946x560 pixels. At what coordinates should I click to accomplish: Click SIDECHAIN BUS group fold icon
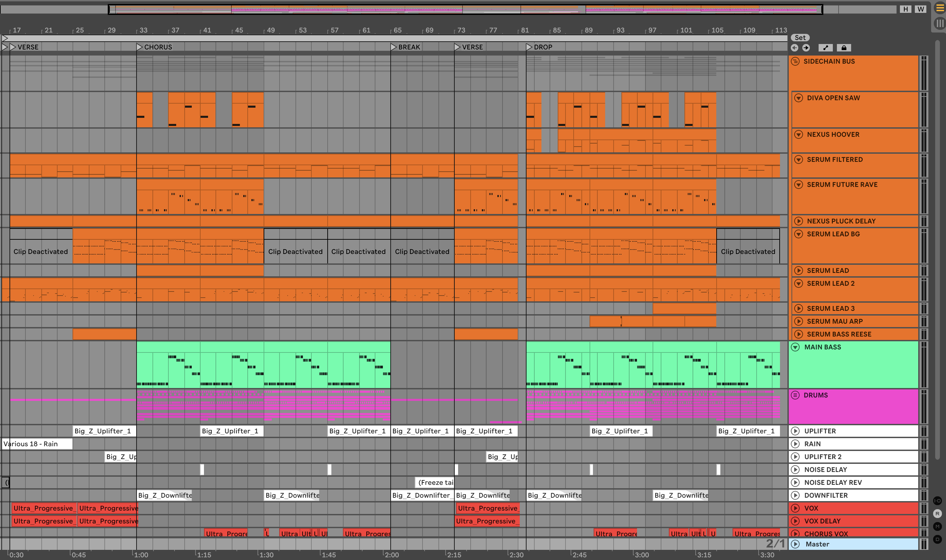pos(795,61)
